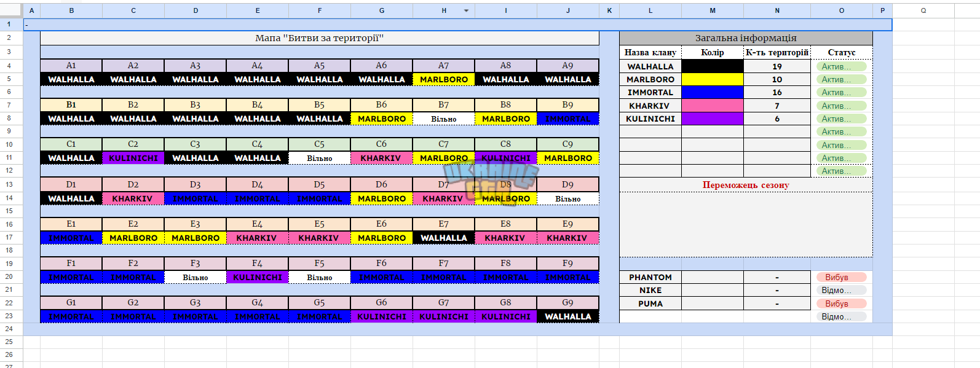Click the NIKE clan name cell
This screenshot has width=980, height=368.
click(x=650, y=290)
